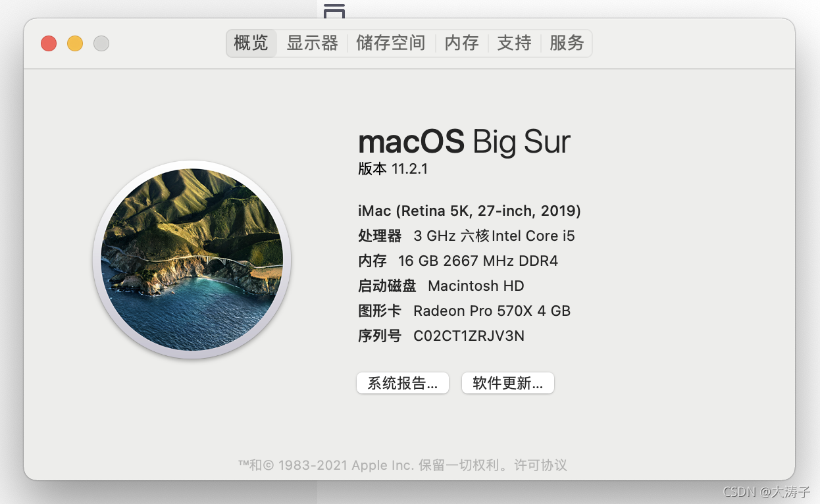820x504 pixels.
Task: Click processor value 3 GHz 六核Intel Core i5
Action: (x=494, y=236)
